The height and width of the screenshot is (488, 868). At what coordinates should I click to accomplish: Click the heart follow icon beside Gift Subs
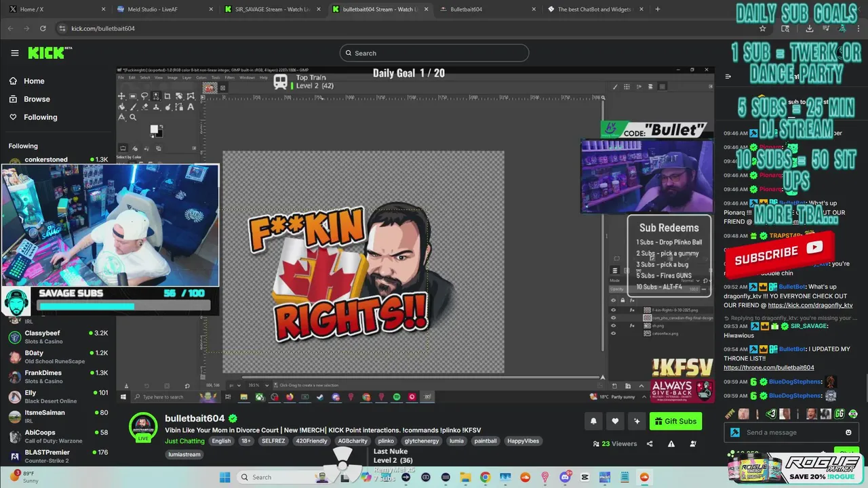(x=615, y=421)
